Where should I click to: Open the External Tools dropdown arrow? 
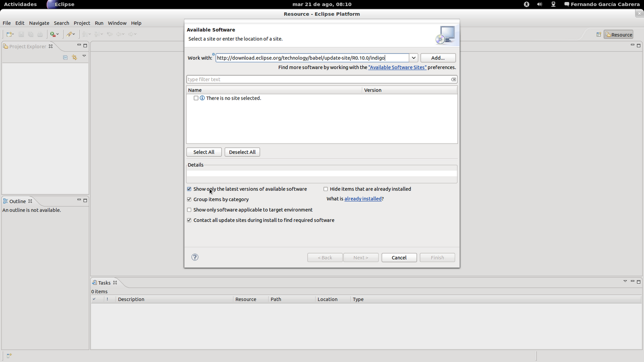[58, 34]
